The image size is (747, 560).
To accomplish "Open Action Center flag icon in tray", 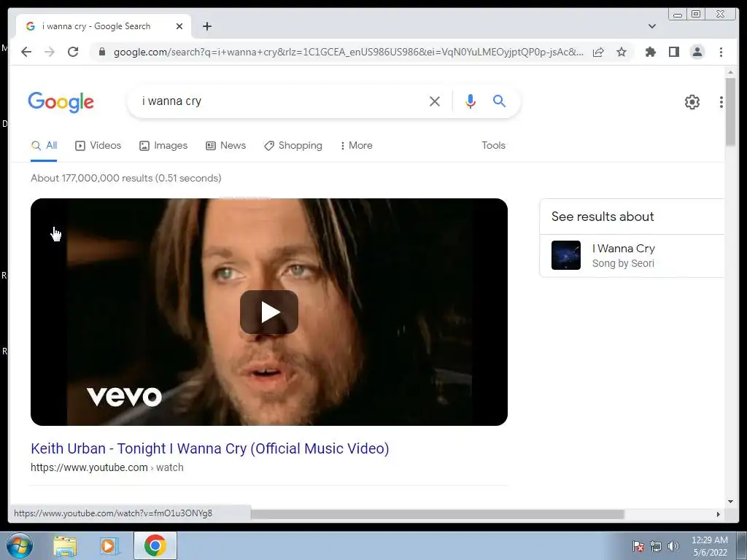I will (x=638, y=546).
